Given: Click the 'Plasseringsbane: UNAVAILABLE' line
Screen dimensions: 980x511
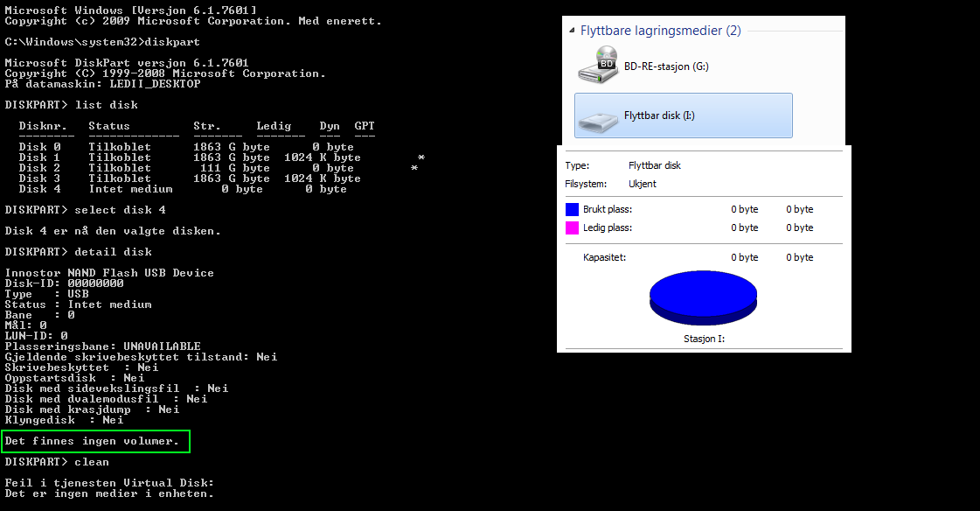Looking at the screenshot, I should click(102, 346).
